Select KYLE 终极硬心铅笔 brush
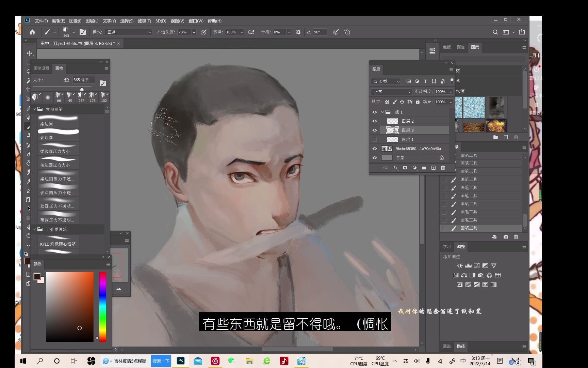 pos(58,241)
